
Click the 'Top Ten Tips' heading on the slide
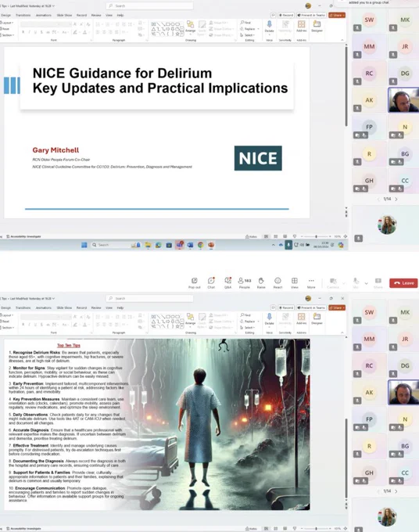69,345
